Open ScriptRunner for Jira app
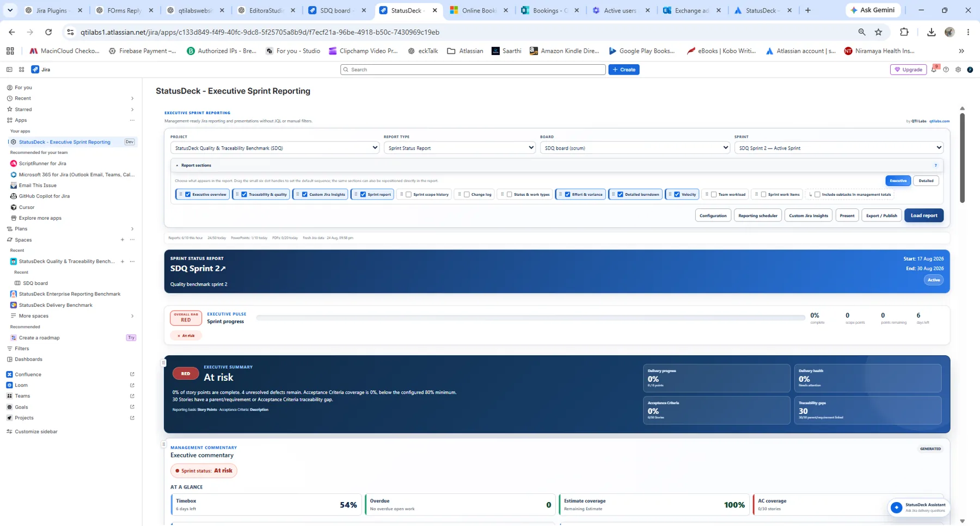The height and width of the screenshot is (526, 980). tap(42, 163)
